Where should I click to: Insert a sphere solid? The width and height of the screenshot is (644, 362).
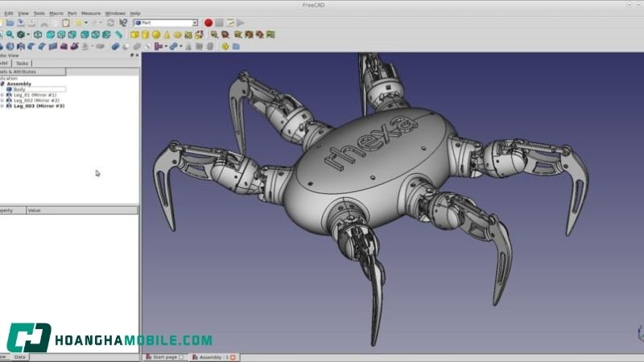(156, 35)
